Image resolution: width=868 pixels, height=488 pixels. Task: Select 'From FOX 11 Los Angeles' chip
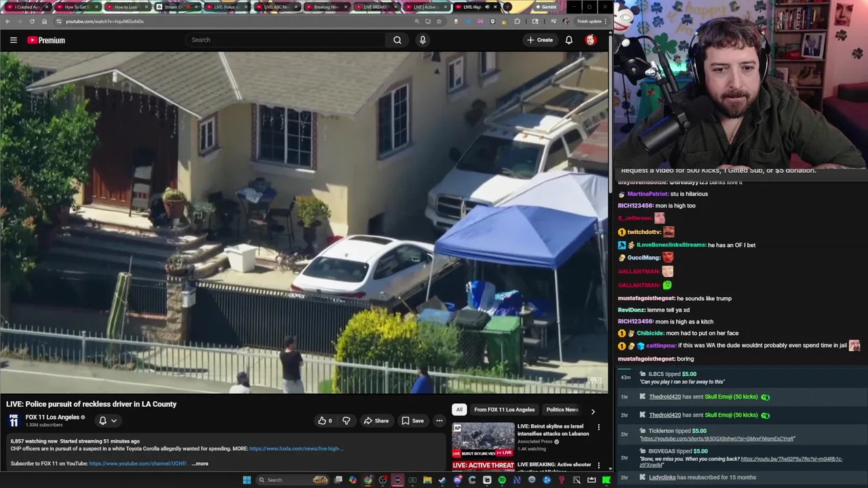(504, 409)
